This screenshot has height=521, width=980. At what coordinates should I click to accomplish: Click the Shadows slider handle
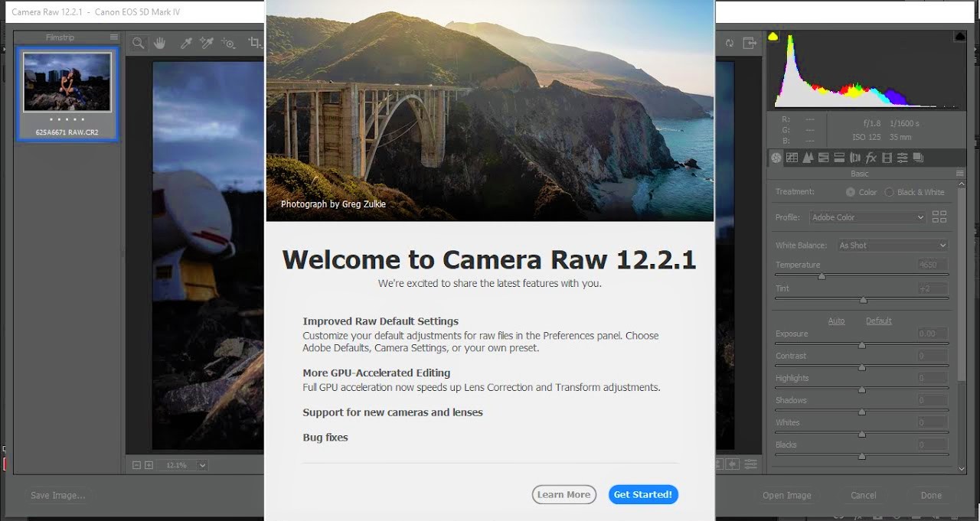[861, 412]
